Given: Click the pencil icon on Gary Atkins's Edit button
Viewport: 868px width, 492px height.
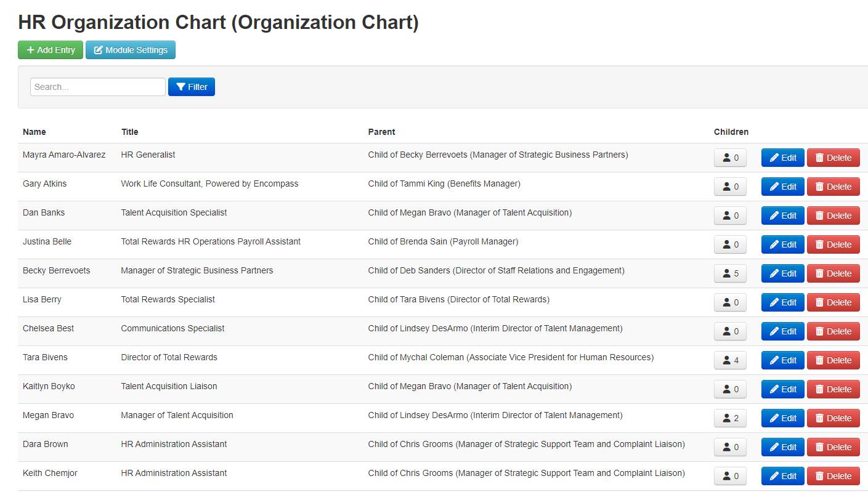Looking at the screenshot, I should [774, 186].
